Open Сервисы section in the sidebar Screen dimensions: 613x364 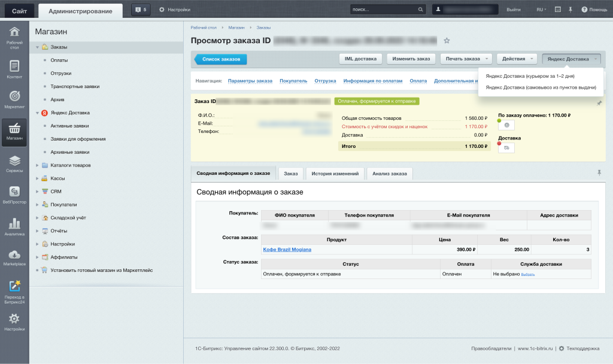click(14, 164)
